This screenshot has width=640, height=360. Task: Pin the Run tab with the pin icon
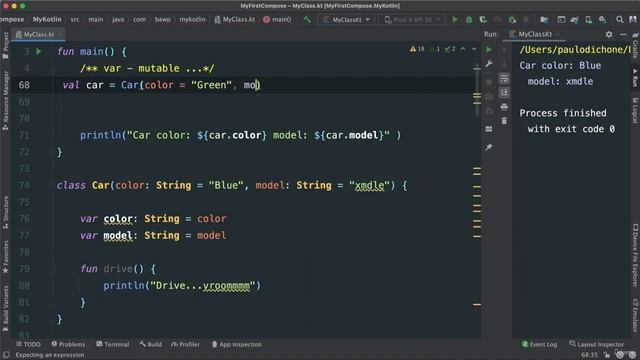489,147
